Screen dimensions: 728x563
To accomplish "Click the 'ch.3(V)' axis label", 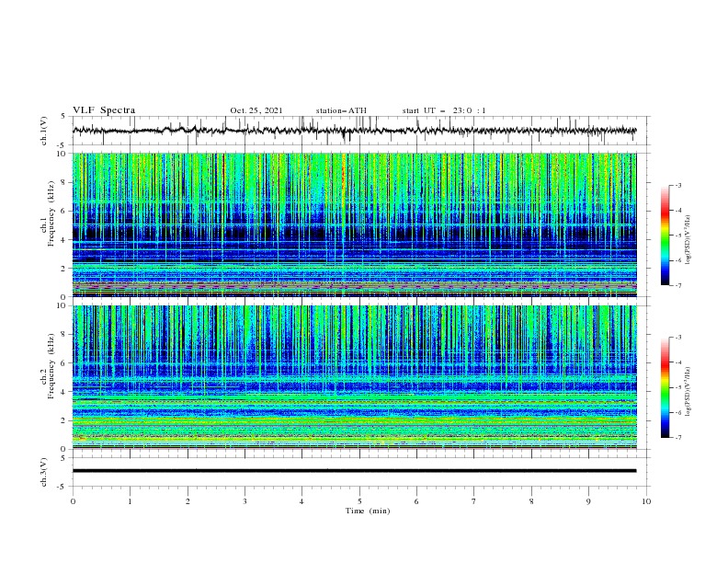I will 44,472.
